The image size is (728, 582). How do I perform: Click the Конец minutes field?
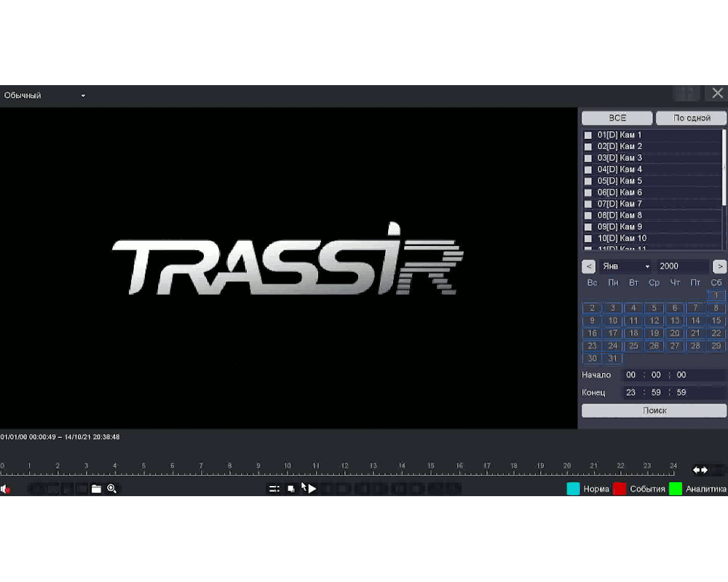click(656, 393)
